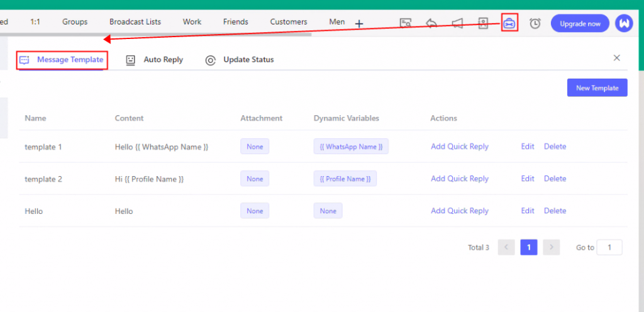This screenshot has width=644, height=312.
Task: Click the alarm clock reminder icon
Action: point(535,23)
